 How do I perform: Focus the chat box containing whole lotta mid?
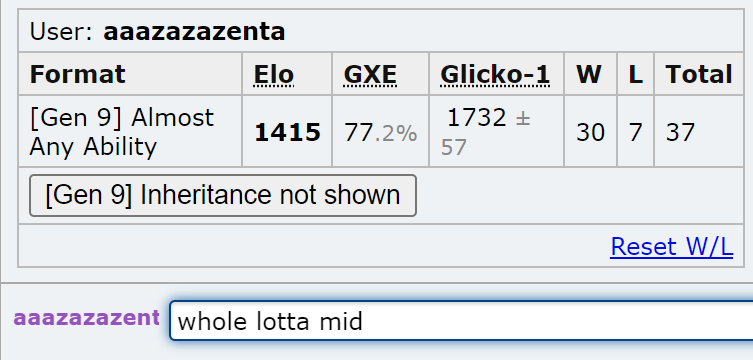point(461,321)
